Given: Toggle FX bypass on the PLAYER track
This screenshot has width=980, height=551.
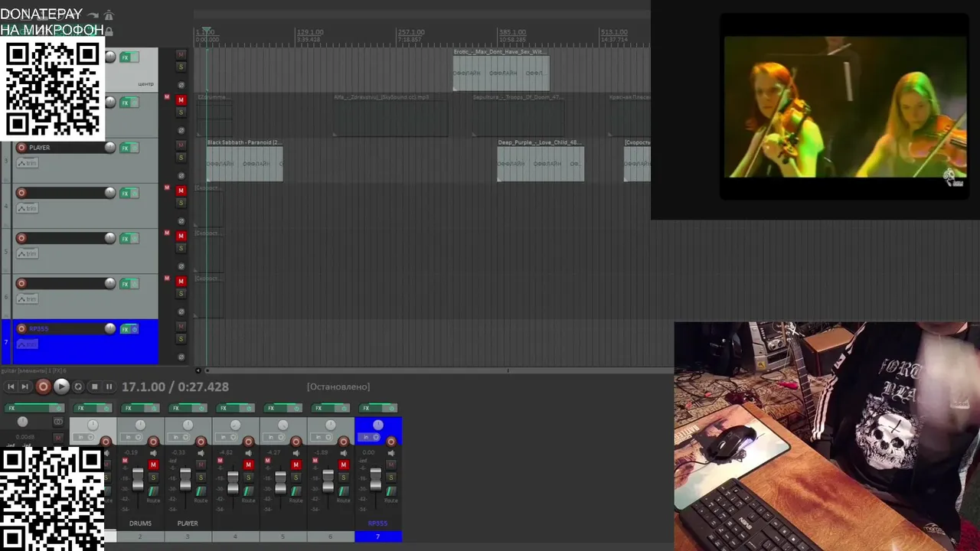Looking at the screenshot, I should point(135,148).
